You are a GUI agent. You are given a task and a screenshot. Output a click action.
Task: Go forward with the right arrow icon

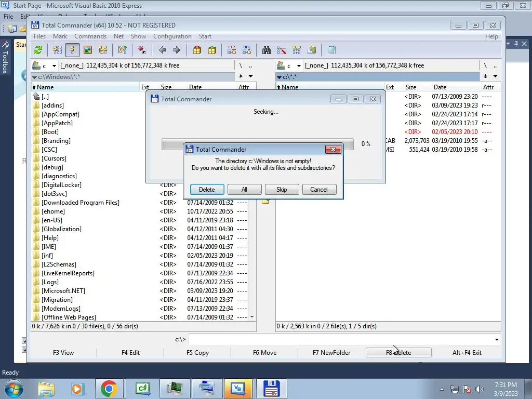tap(177, 50)
